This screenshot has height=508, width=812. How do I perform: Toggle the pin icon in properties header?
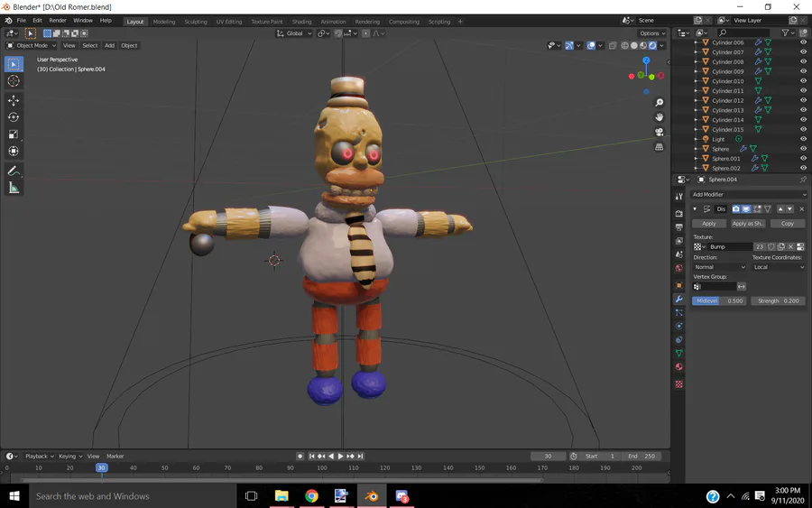click(x=803, y=180)
